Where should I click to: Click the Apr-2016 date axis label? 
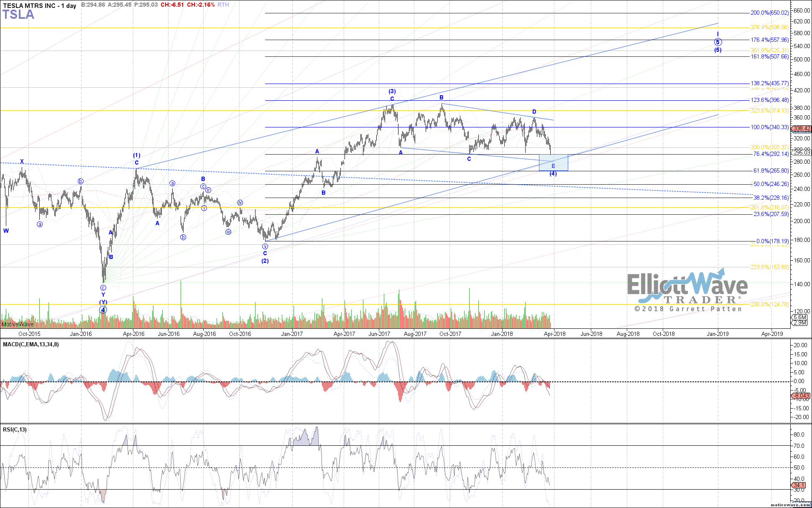133,334
